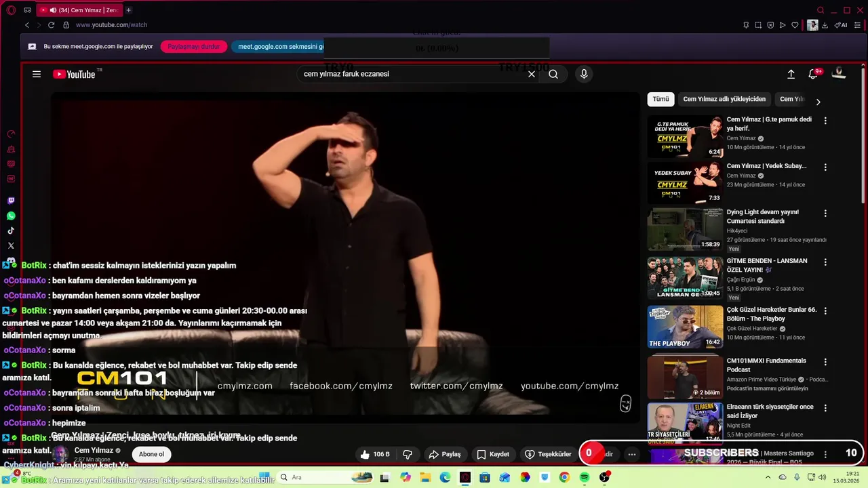
Task: Click the browser address bar URL
Action: [111, 25]
